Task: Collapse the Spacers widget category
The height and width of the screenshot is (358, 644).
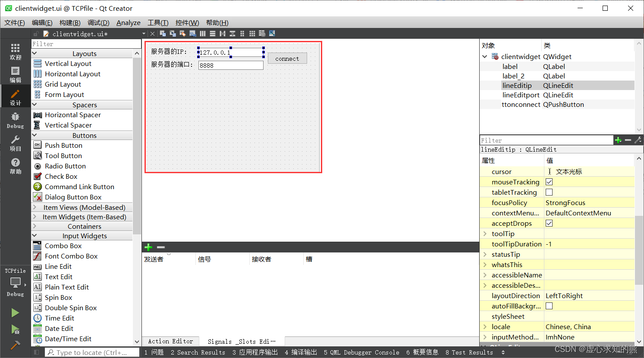Action: tap(35, 105)
